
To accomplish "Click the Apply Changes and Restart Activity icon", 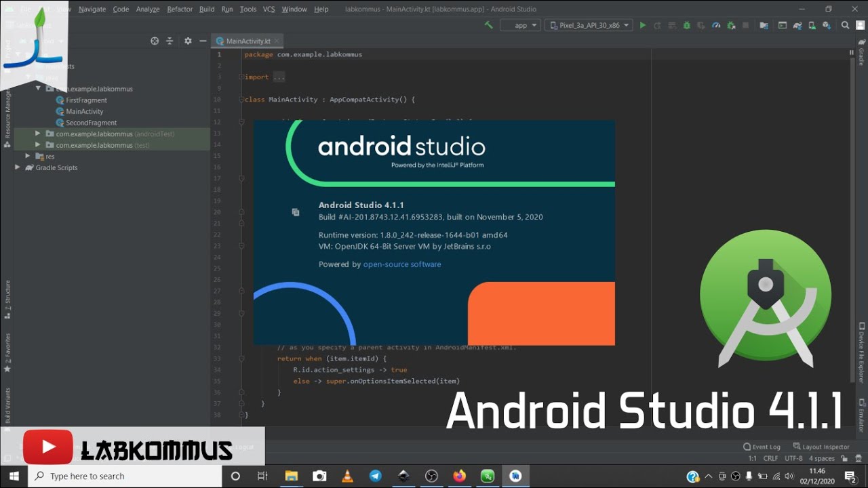I will click(x=657, y=25).
